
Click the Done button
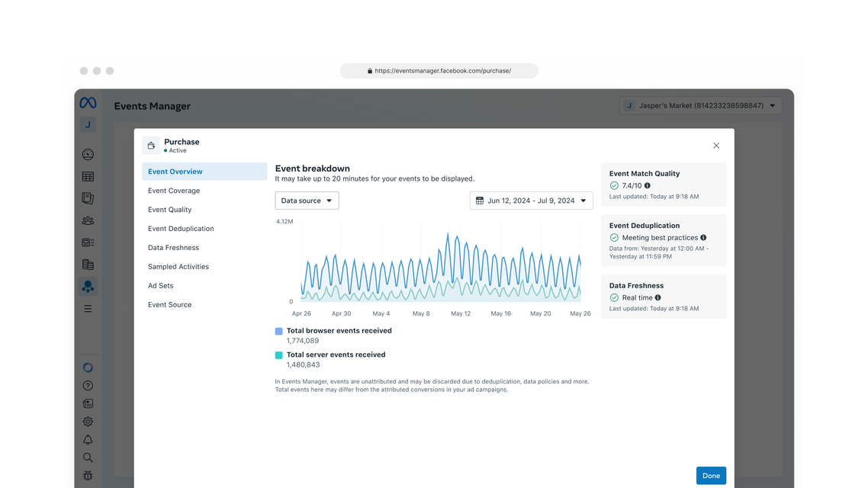(x=712, y=476)
